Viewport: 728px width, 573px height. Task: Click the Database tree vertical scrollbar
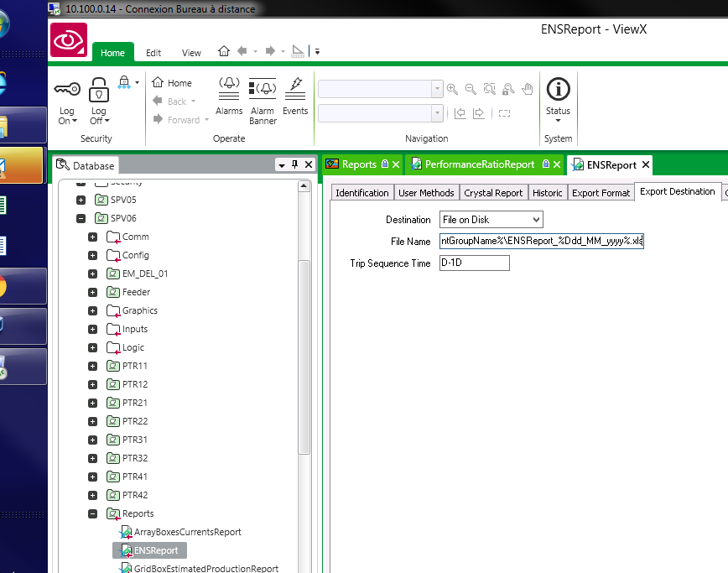(304, 352)
